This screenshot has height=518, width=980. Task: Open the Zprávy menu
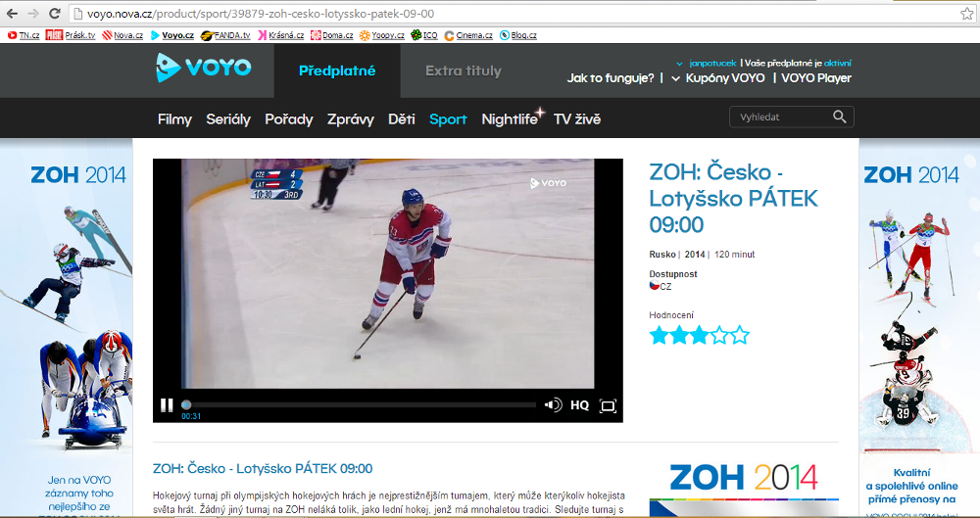351,119
